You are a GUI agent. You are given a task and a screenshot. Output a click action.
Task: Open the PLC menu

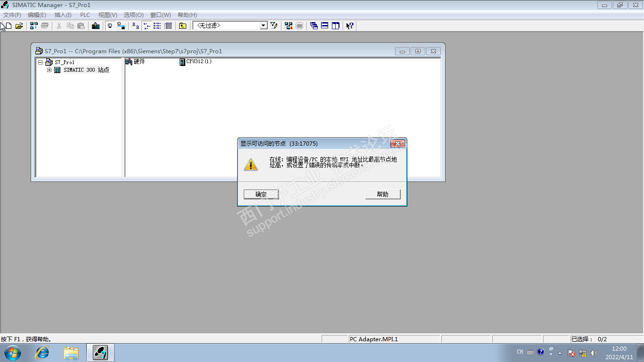pyautogui.click(x=85, y=15)
